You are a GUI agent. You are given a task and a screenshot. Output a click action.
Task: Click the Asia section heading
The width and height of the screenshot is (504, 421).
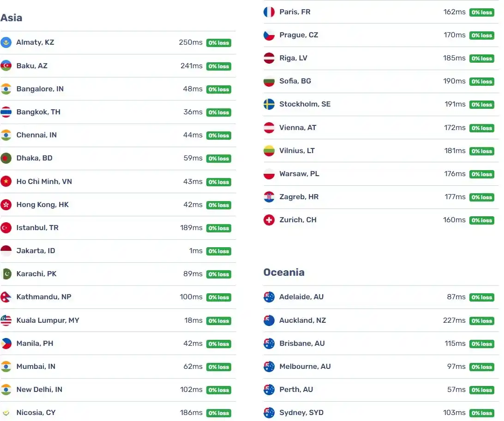[11, 18]
